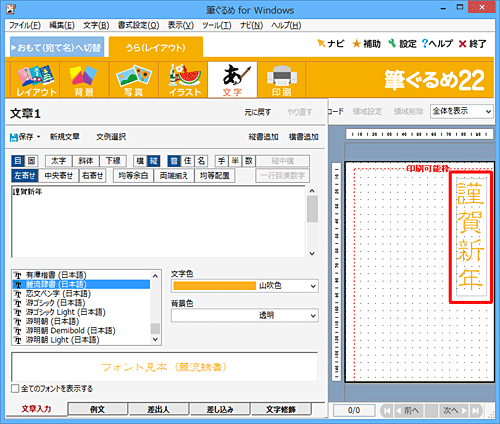This screenshot has height=424, width=500.
Task: Click the 終了 red X exit icon
Action: click(462, 44)
